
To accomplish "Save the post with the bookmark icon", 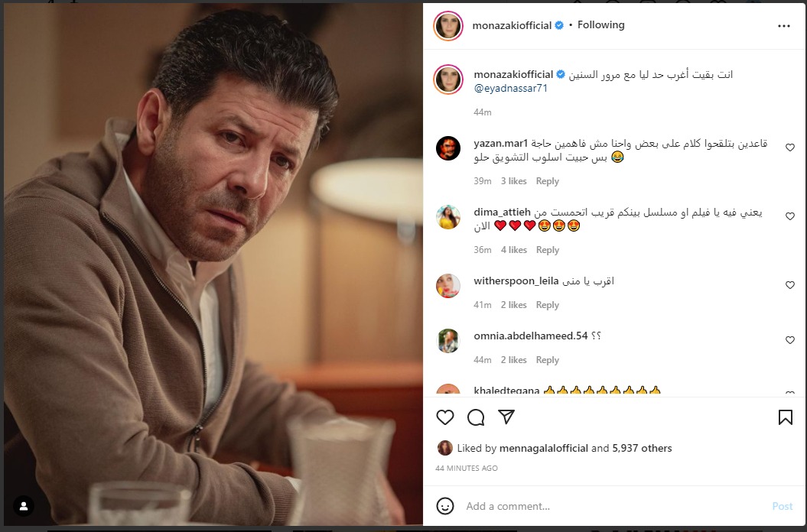I will (786, 417).
